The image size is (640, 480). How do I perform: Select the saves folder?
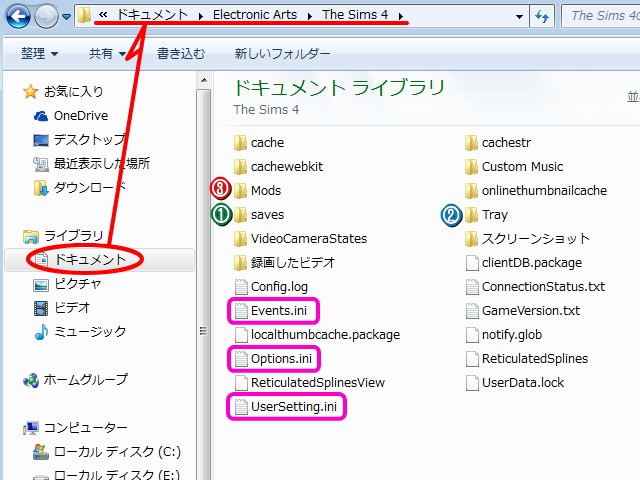click(259, 215)
